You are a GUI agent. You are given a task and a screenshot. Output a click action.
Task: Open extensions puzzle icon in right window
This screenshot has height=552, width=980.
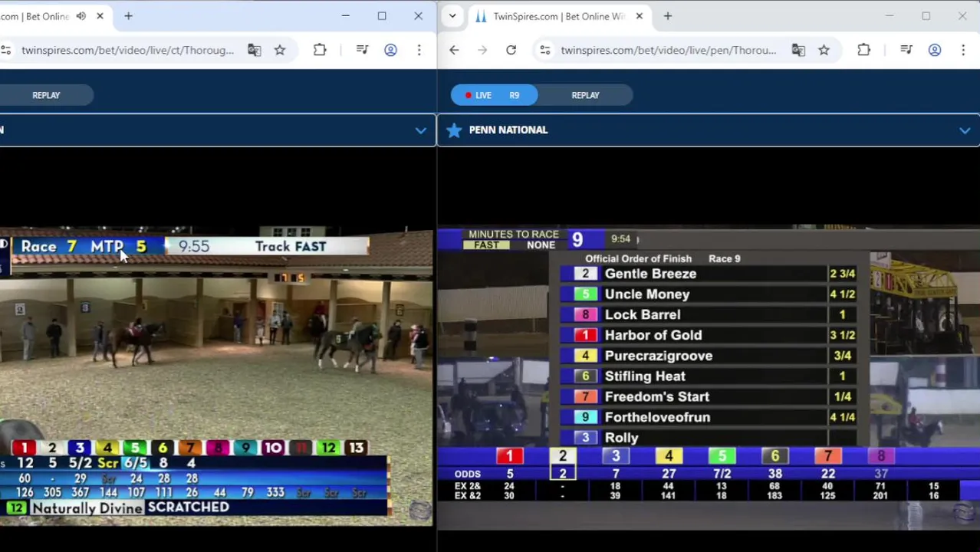[x=863, y=50]
